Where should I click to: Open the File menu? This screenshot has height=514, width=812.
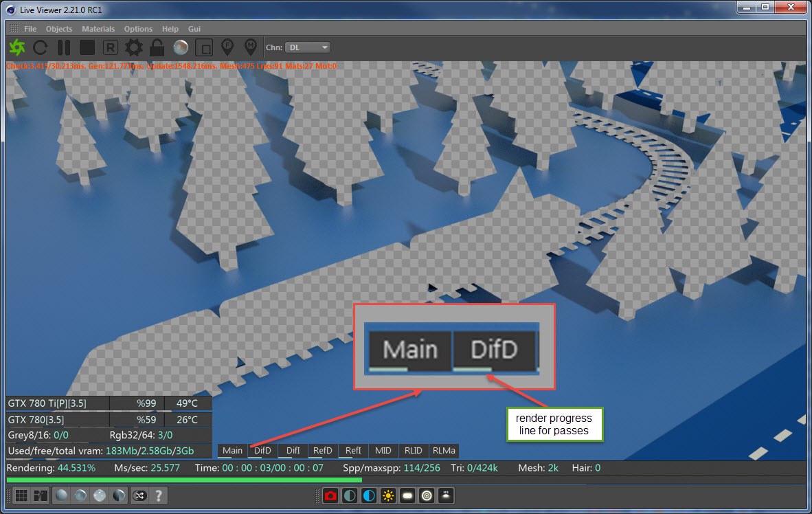pos(30,29)
